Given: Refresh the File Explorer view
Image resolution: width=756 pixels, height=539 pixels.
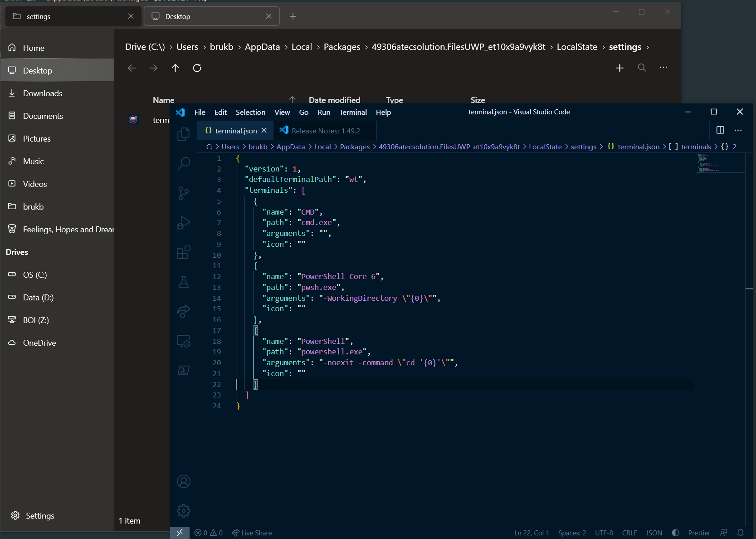Looking at the screenshot, I should tap(197, 68).
